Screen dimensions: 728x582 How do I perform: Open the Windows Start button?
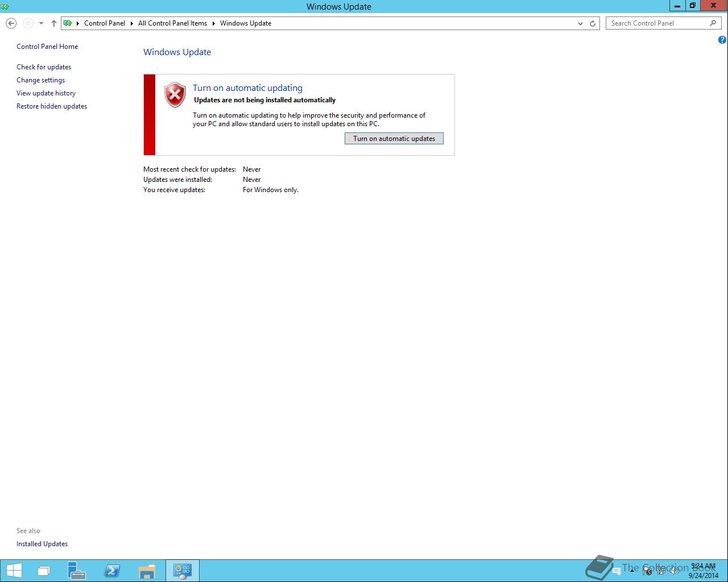coord(14,571)
